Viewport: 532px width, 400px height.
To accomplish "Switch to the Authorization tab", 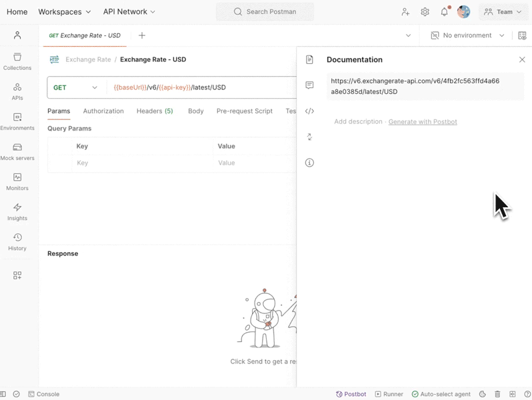I will point(103,111).
